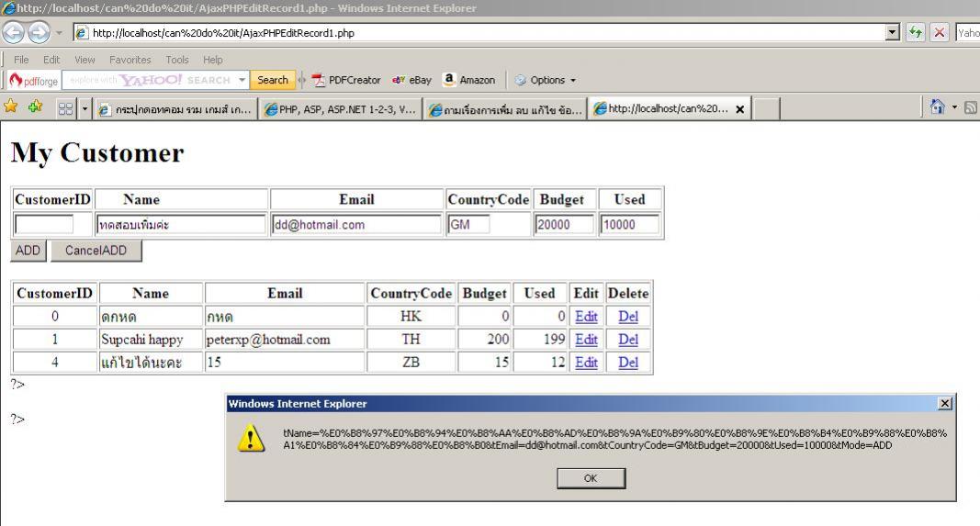Click the 'ZB' country code cell
This screenshot has width=980, height=526.
(x=411, y=363)
